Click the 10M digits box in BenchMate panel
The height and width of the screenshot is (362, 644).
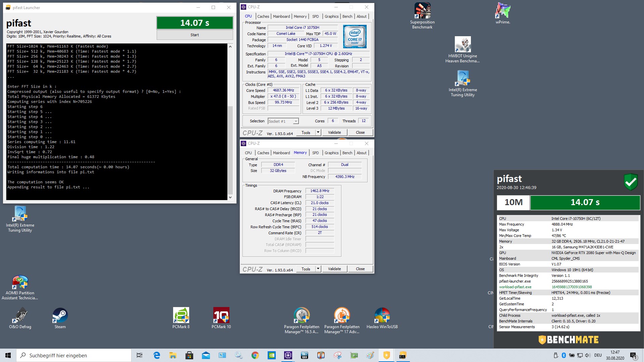click(513, 202)
